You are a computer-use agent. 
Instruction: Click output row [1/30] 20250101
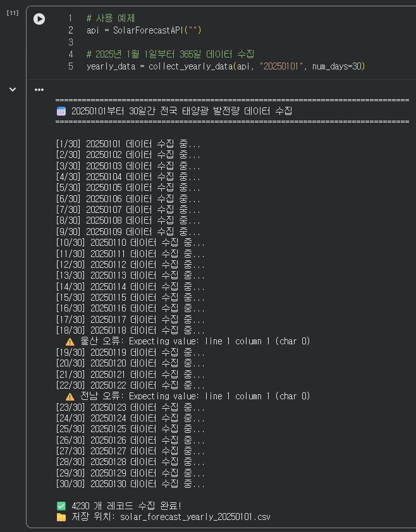pyautogui.click(x=128, y=144)
